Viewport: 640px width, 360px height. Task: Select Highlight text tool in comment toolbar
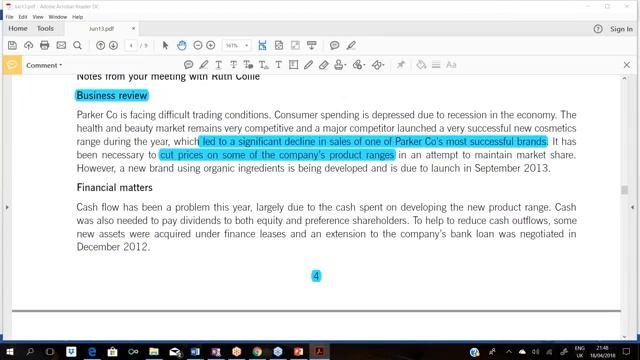[x=204, y=65]
